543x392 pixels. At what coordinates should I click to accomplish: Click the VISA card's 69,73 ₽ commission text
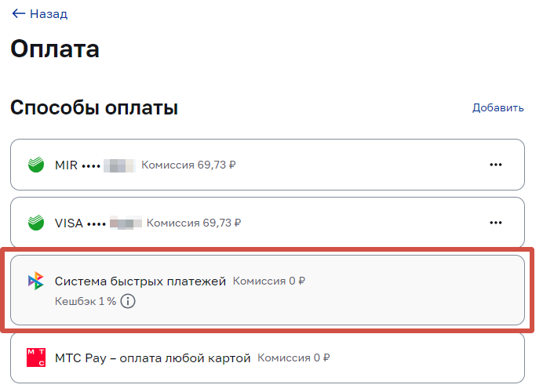click(194, 223)
